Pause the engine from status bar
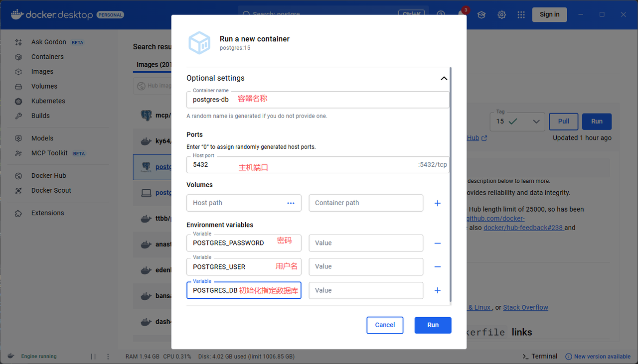The height and width of the screenshot is (364, 638). click(93, 357)
